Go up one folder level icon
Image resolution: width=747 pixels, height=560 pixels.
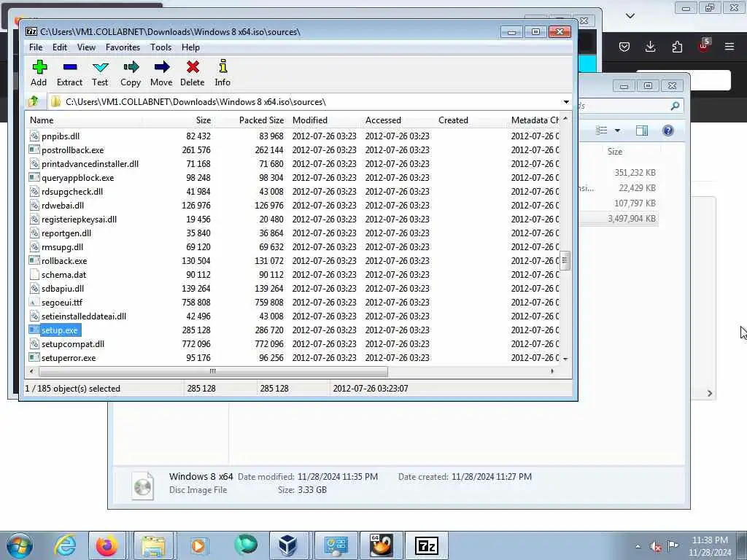click(34, 101)
